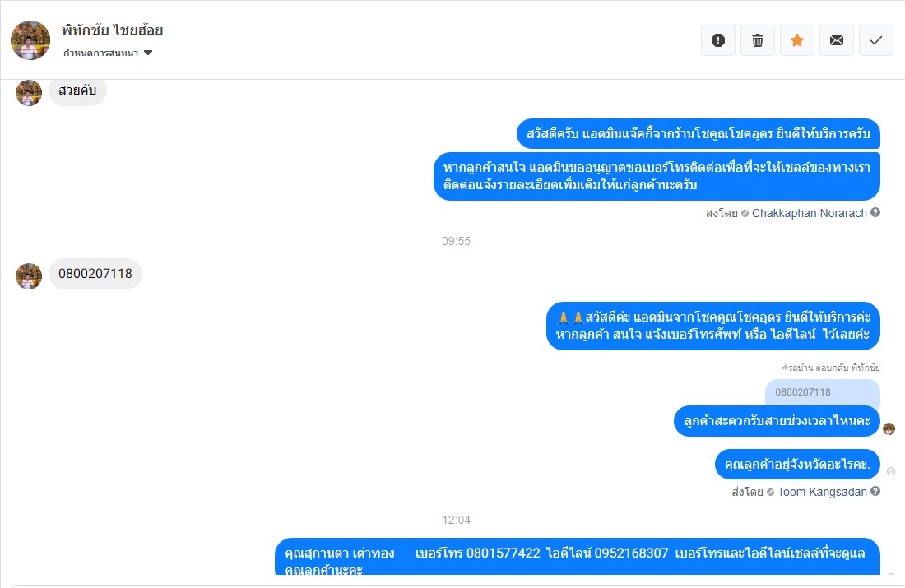
Task: Open customer name พิทักชัย ไชยฮ้อย in header
Action: tap(113, 30)
